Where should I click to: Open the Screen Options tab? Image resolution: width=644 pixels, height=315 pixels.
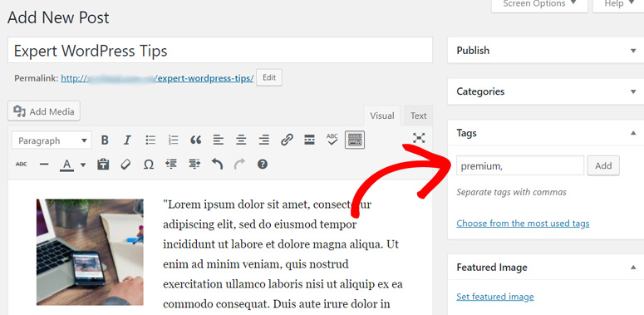[539, 4]
